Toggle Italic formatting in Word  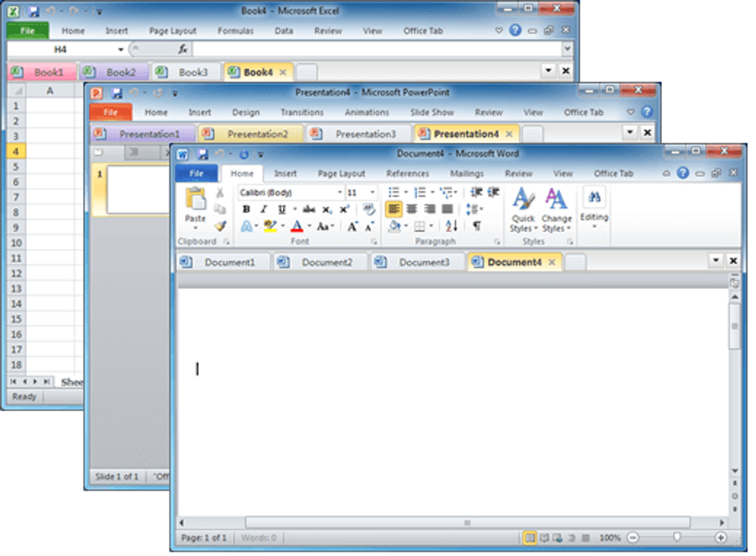(x=263, y=209)
